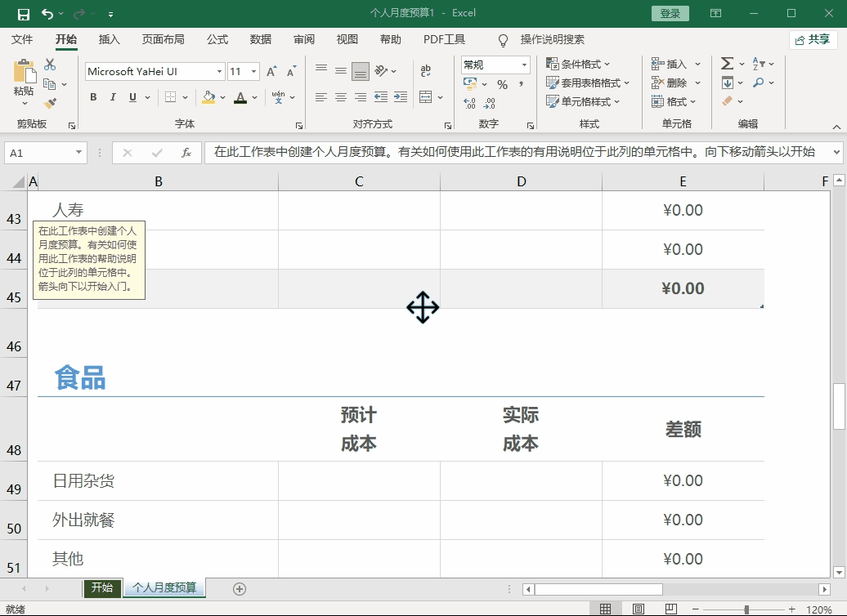
Task: Collapse the ribbon with chevron
Action: point(836,127)
